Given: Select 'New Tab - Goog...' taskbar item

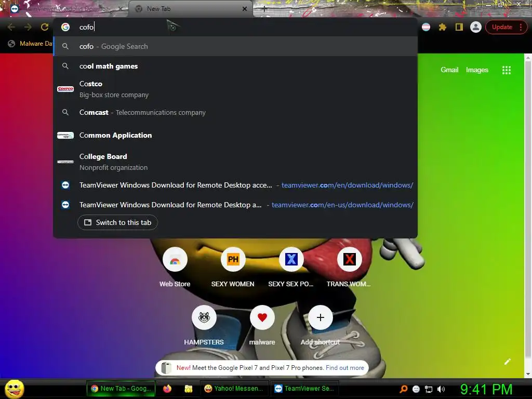Looking at the screenshot, I should [121, 389].
